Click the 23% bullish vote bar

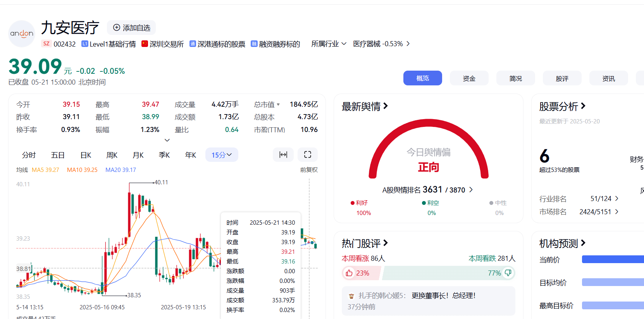click(361, 273)
